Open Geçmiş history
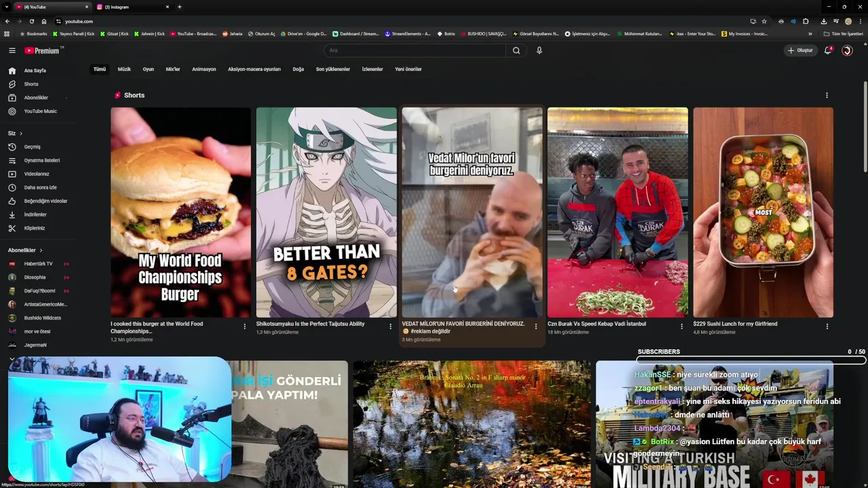 (x=32, y=146)
